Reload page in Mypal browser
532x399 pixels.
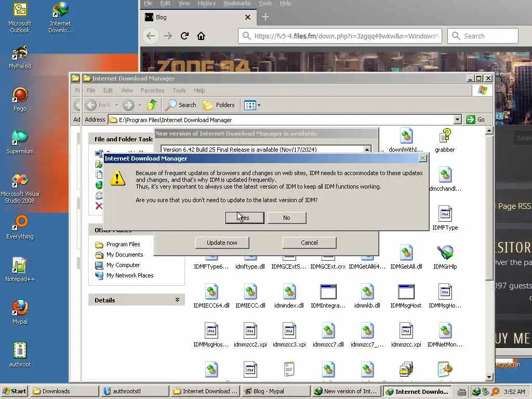(x=184, y=36)
